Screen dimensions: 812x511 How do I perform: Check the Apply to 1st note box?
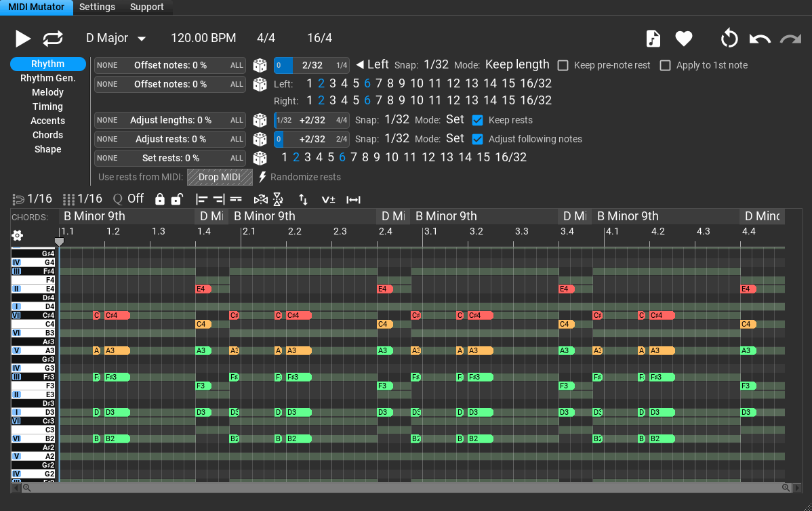pyautogui.click(x=665, y=66)
